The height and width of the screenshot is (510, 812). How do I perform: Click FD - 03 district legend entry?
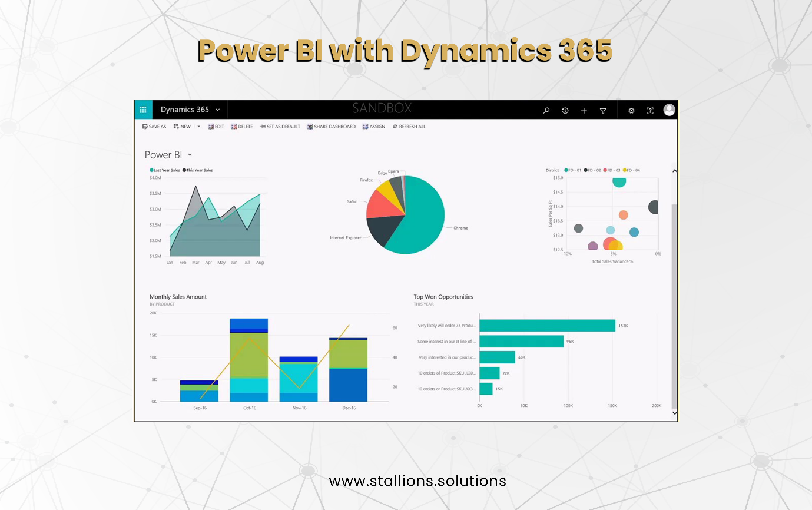pyautogui.click(x=612, y=170)
